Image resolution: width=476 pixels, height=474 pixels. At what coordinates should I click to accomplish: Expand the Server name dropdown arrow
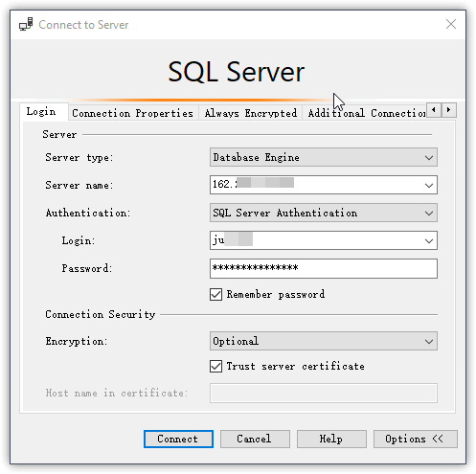click(x=429, y=185)
